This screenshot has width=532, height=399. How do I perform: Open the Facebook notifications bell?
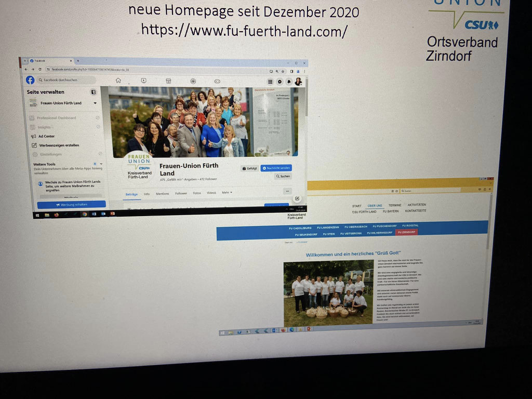(x=289, y=82)
